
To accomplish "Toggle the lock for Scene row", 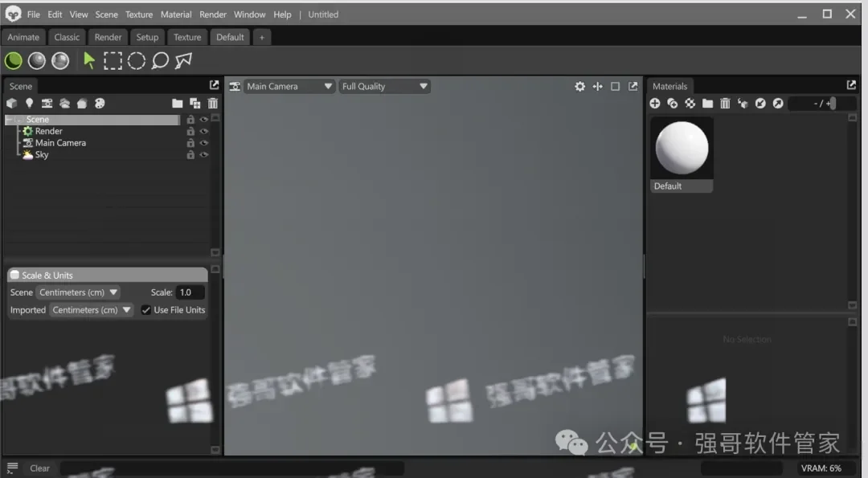I will (190, 120).
